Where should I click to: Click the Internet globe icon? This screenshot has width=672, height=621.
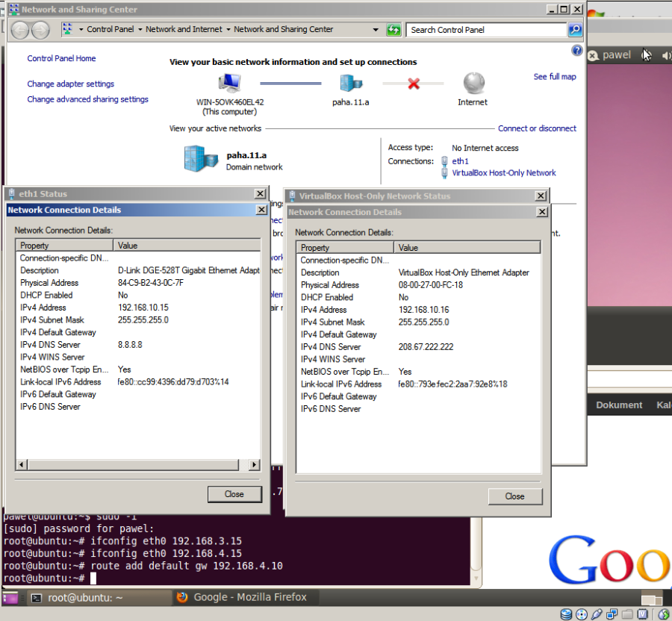pyautogui.click(x=473, y=83)
